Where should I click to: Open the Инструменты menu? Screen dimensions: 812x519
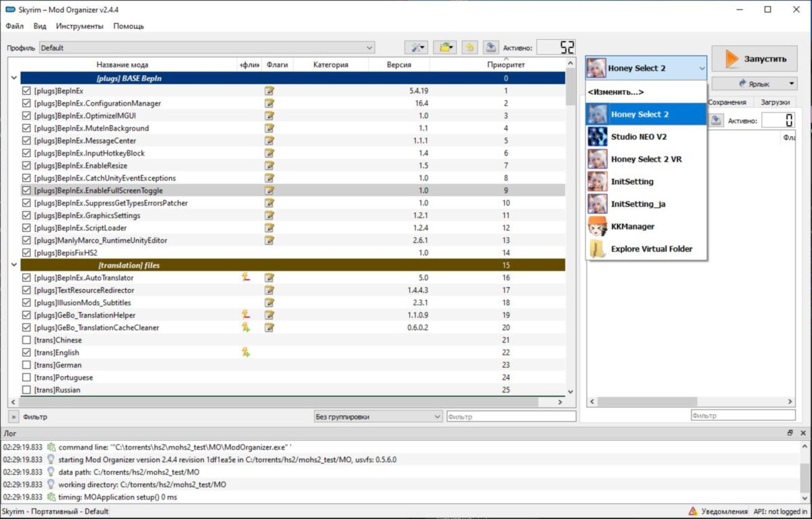pos(80,26)
